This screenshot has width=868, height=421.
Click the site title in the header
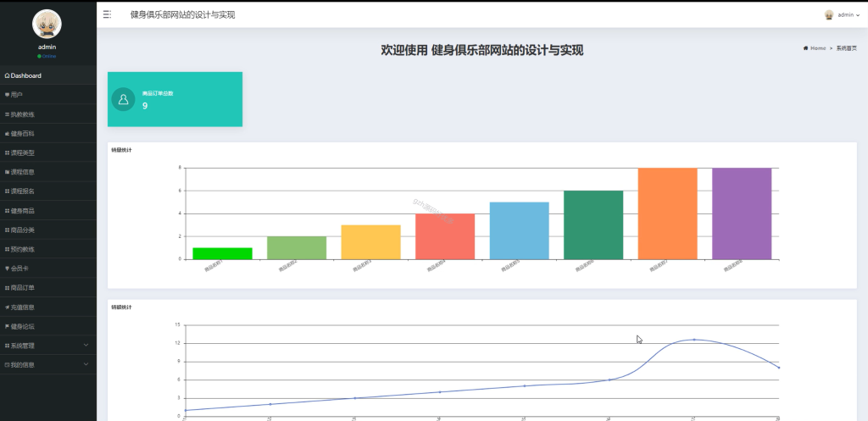183,15
